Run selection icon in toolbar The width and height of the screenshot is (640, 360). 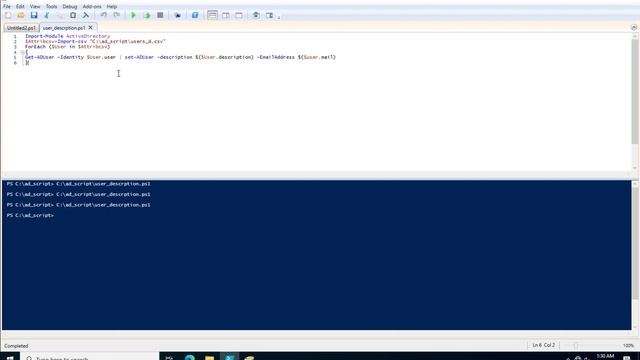[x=147, y=15]
